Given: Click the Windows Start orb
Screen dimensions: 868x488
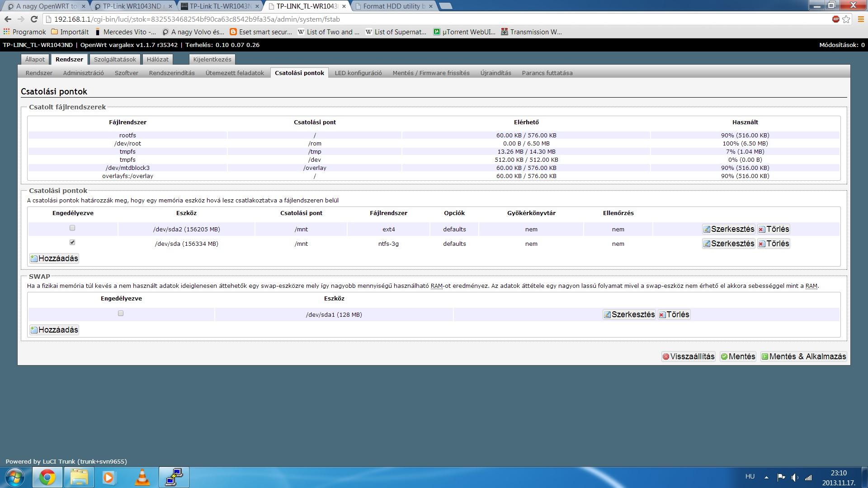Looking at the screenshot, I should 15,477.
